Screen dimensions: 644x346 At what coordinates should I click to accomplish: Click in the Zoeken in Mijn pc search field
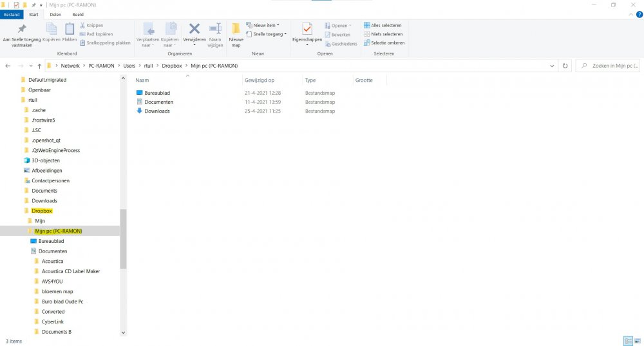point(609,66)
